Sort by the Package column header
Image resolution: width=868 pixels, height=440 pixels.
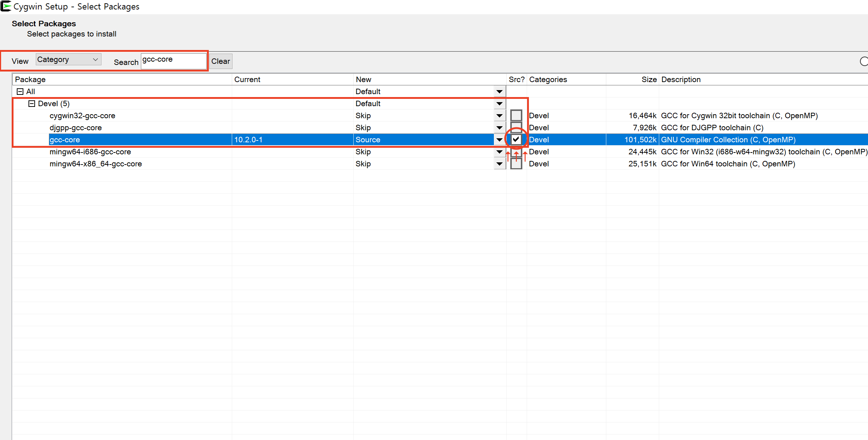pos(31,80)
